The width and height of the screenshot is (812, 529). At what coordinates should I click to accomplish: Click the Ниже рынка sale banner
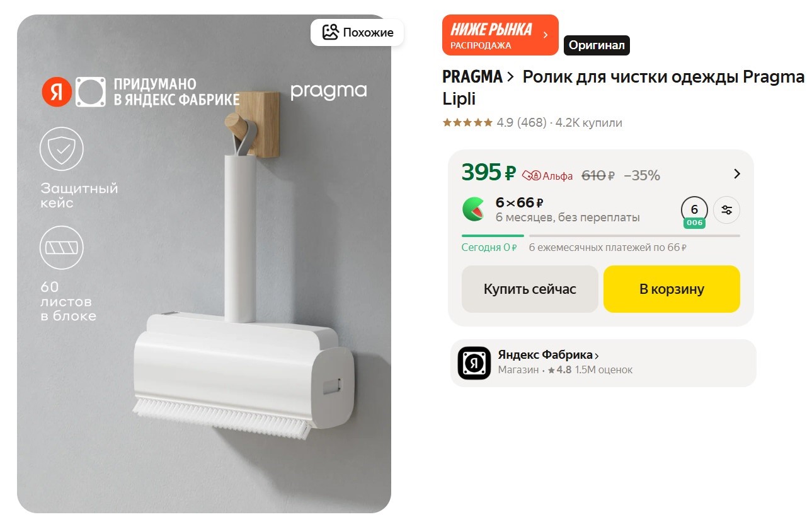tap(500, 35)
